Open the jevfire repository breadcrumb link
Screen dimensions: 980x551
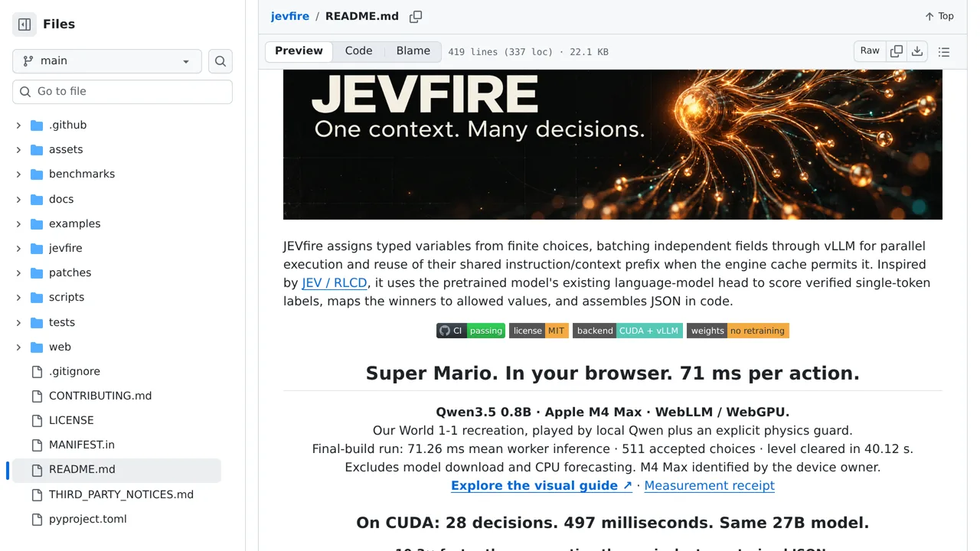[x=290, y=16]
